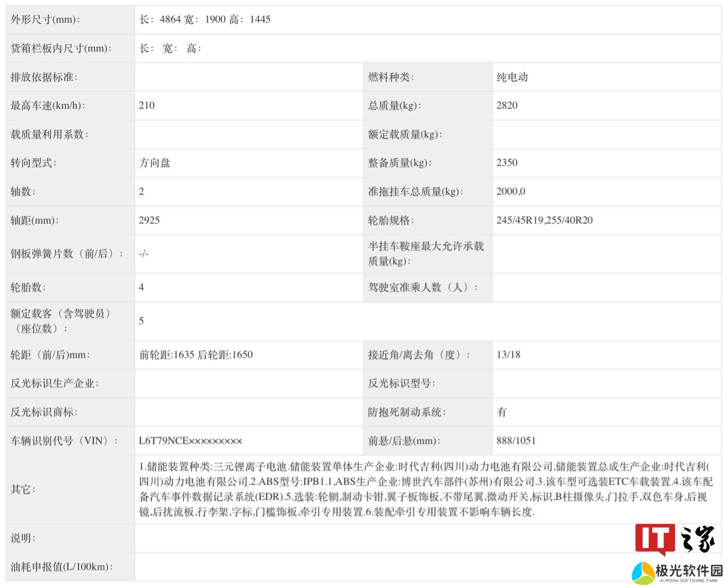The width and height of the screenshot is (728, 586).
Task: Select the 其它 remarks paragraph text
Action: coord(425,489)
